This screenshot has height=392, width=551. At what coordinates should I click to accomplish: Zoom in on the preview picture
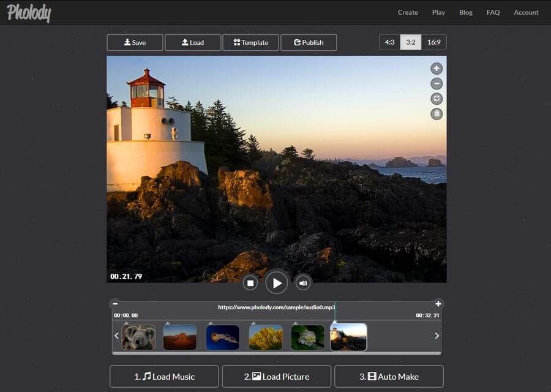click(x=437, y=69)
